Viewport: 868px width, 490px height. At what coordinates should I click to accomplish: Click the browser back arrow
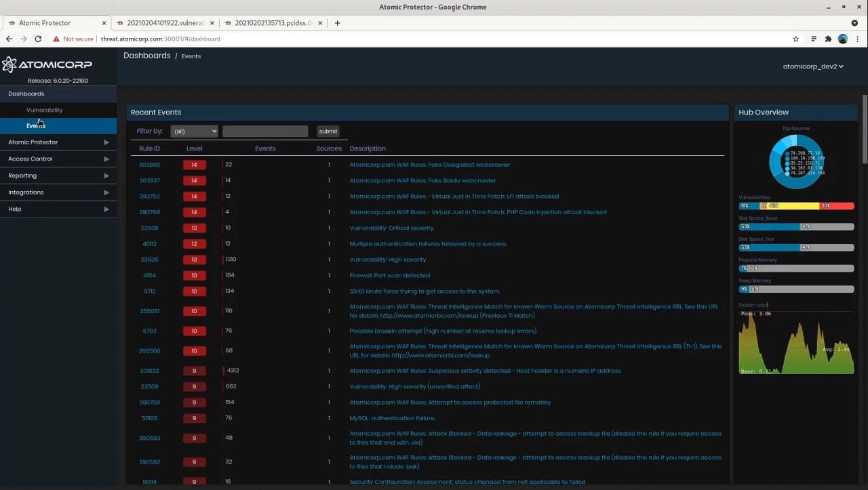coord(9,39)
